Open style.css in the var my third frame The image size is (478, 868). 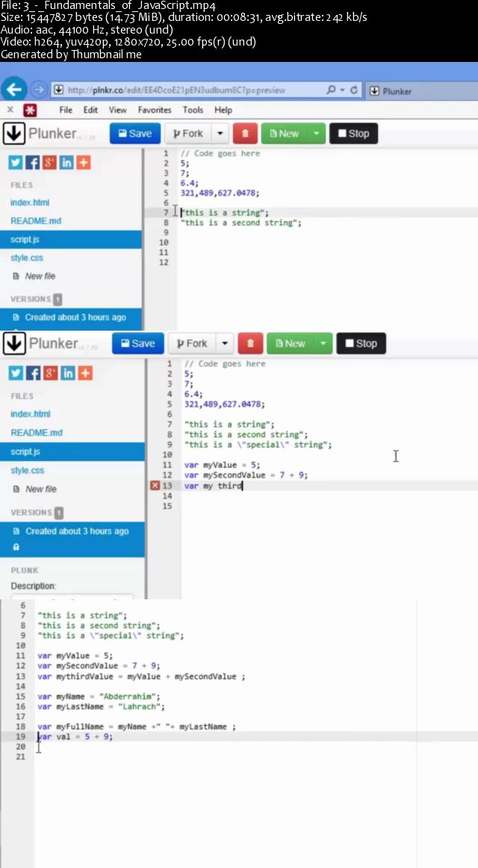[x=27, y=470]
